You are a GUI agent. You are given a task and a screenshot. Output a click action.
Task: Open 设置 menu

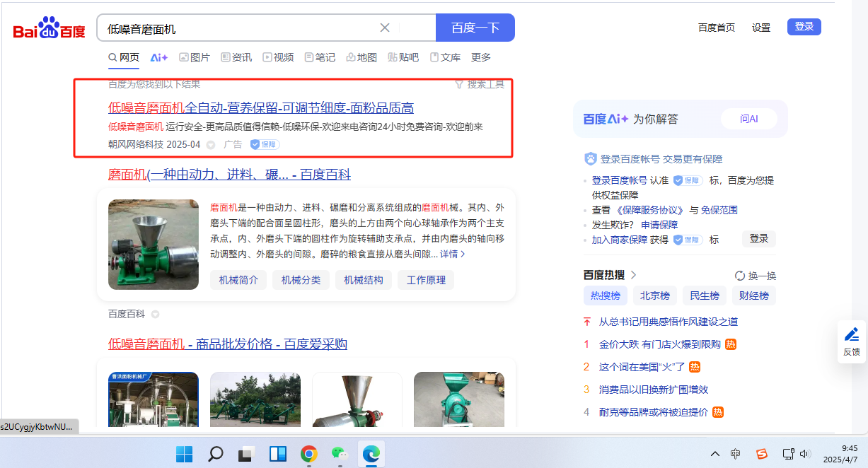click(x=761, y=28)
